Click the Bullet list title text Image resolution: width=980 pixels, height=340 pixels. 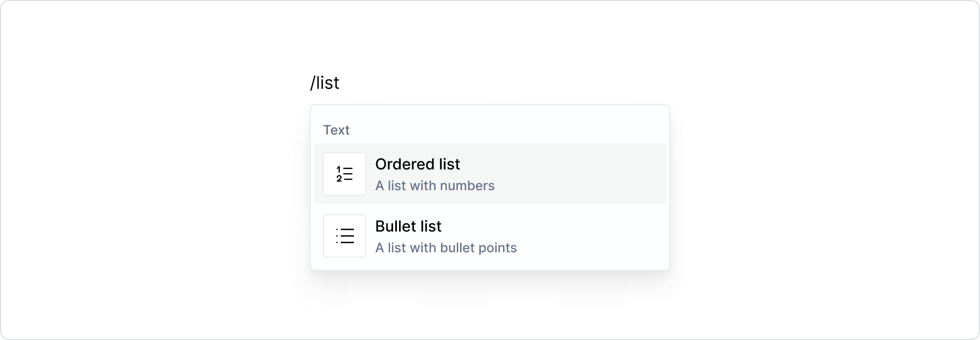click(x=408, y=227)
